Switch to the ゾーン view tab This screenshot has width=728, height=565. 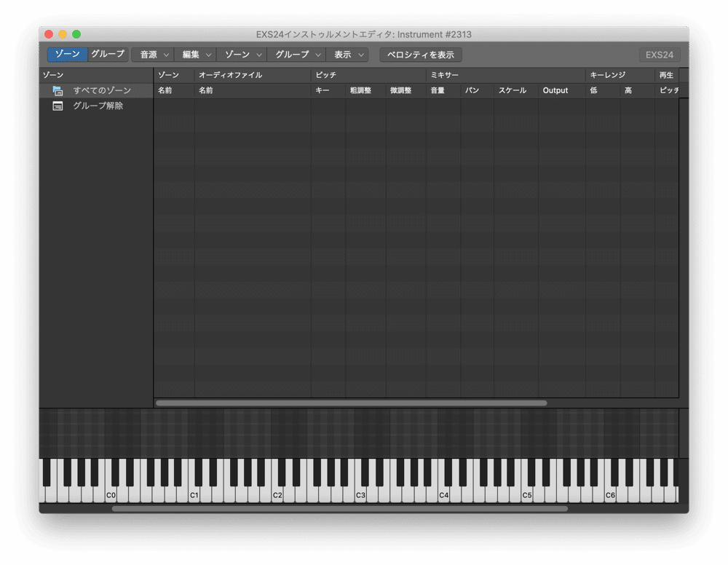pos(67,55)
